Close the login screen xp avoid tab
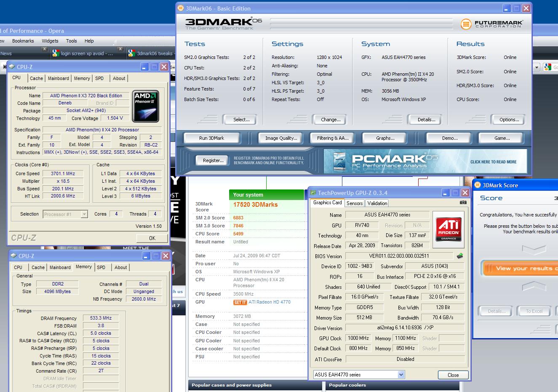Viewport: 558px width, 392px height. (120, 49)
